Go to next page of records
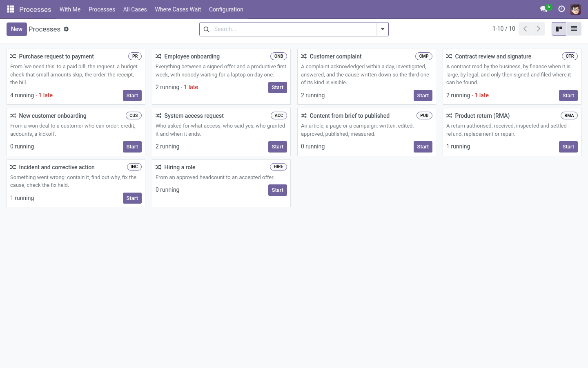 tap(539, 29)
